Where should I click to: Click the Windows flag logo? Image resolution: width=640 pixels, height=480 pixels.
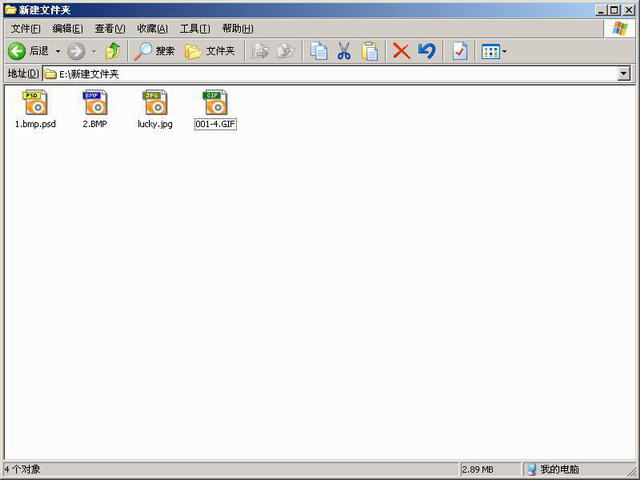point(620,29)
